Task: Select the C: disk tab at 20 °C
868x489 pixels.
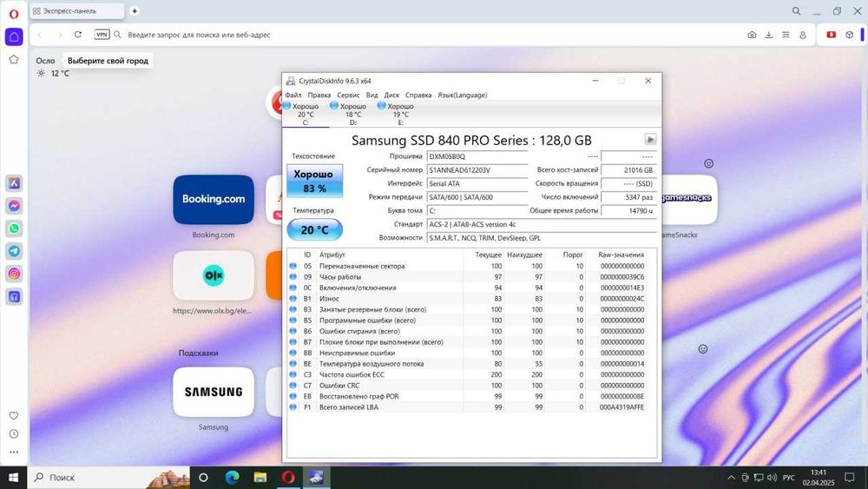Action: coord(306,114)
